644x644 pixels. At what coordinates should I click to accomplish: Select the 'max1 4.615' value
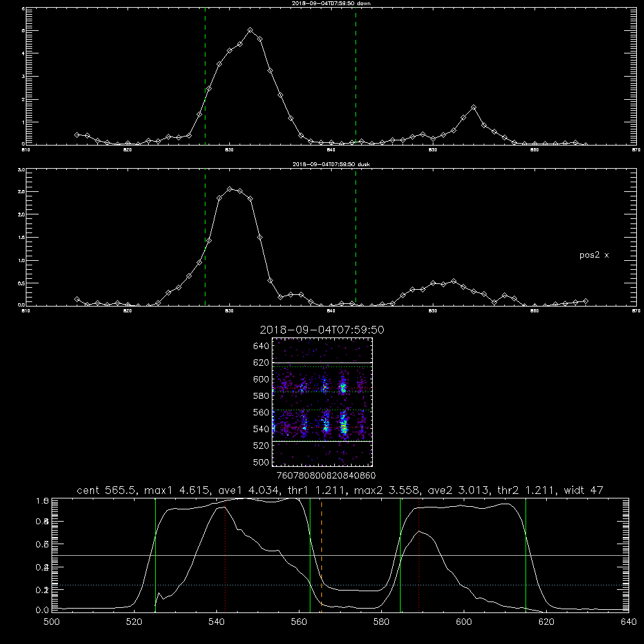[175, 490]
